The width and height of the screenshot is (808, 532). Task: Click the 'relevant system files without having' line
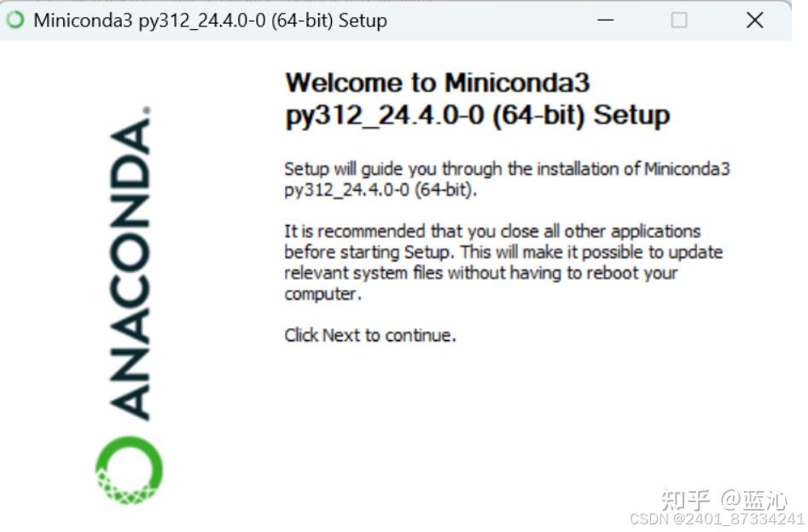(x=480, y=273)
